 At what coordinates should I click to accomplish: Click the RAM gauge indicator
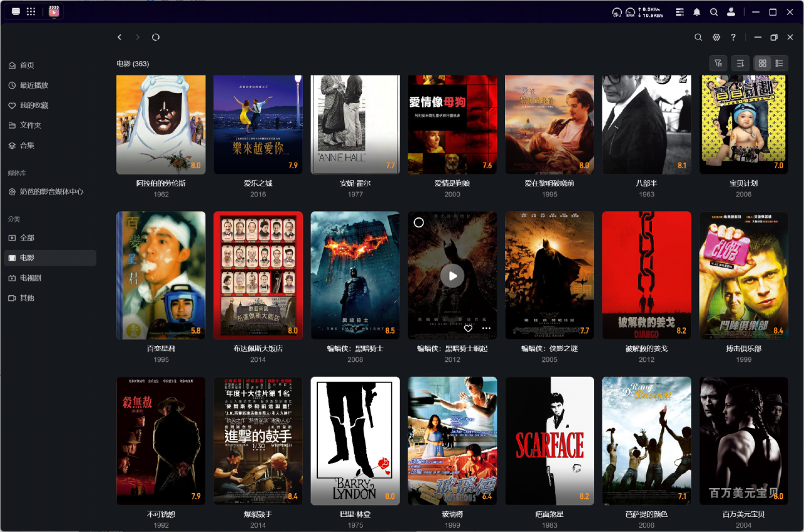pos(630,12)
